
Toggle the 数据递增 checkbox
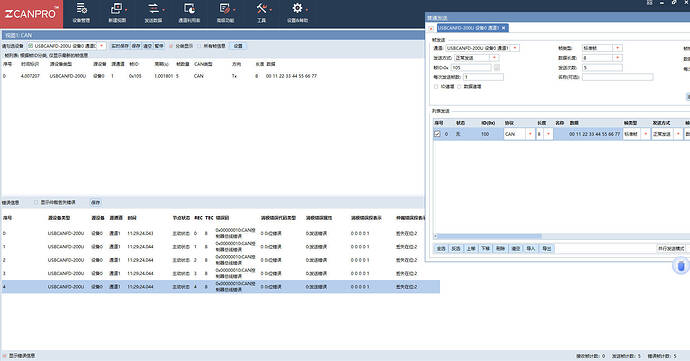click(459, 87)
